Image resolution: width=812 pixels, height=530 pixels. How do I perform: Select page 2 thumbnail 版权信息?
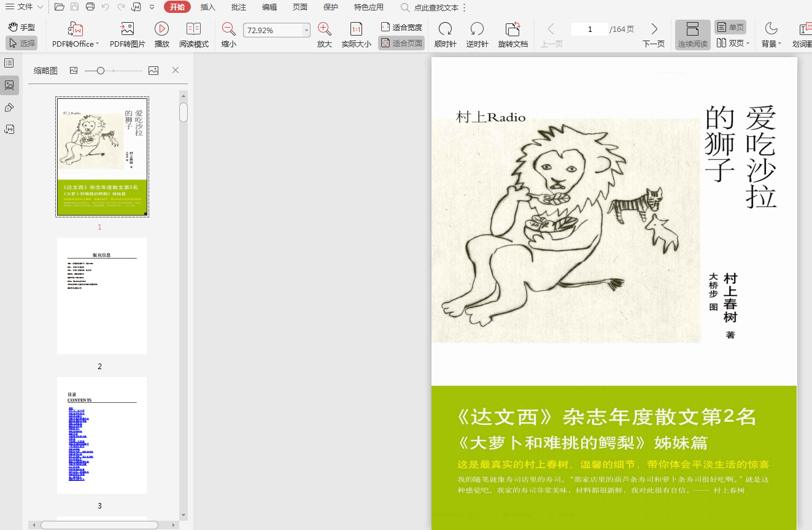tap(102, 296)
